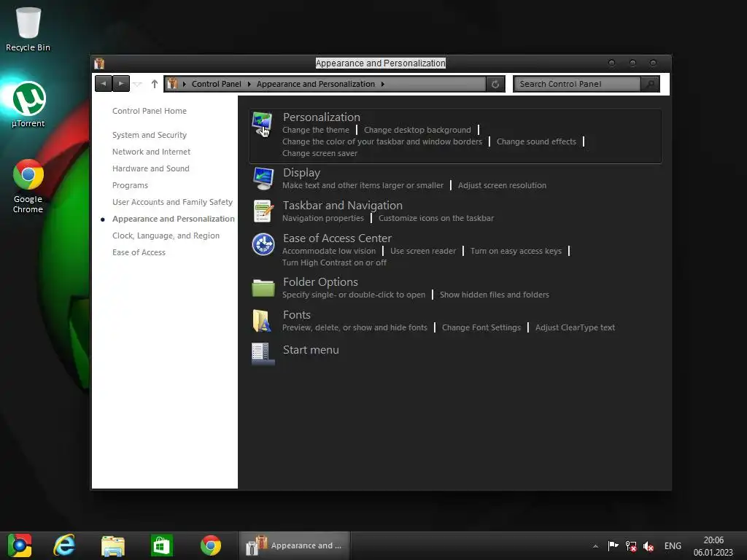Click Accommodate low vision link
The image size is (747, 560).
pos(329,251)
